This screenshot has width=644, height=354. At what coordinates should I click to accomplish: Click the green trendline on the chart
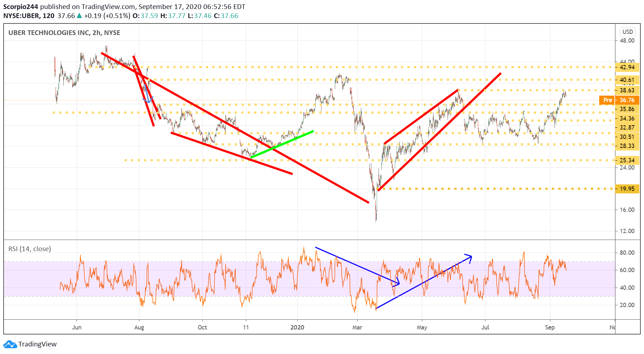[282, 144]
